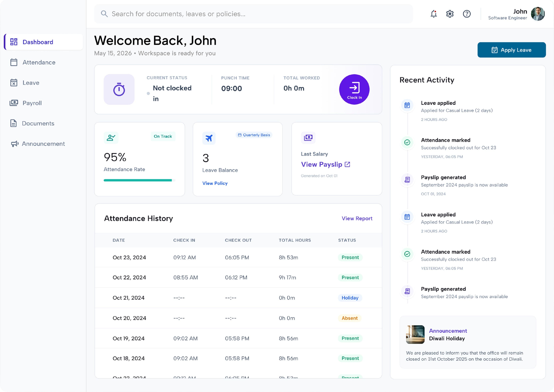The image size is (554, 392).
Task: Focus the search documents input field
Action: click(x=253, y=14)
